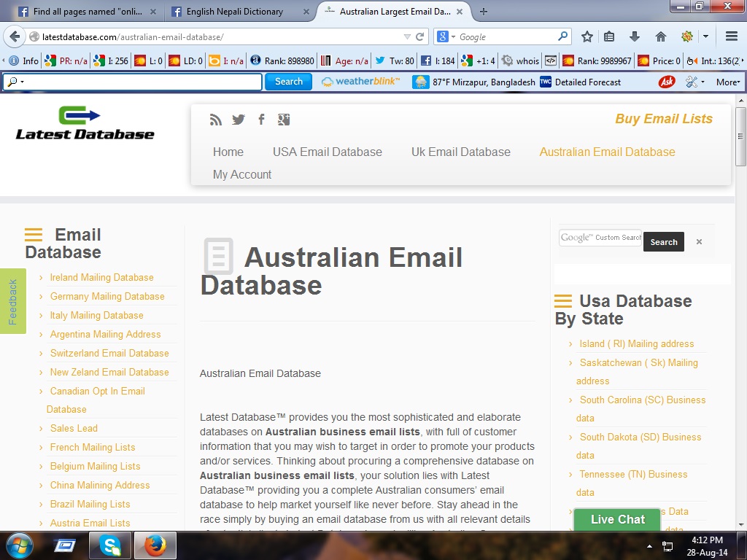Switch to the English Nepali Dictionary tab
747x560 pixels.
(x=235, y=12)
